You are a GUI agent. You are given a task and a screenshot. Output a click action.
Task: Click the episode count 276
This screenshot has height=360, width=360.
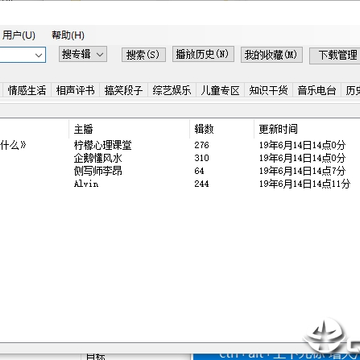click(x=202, y=145)
